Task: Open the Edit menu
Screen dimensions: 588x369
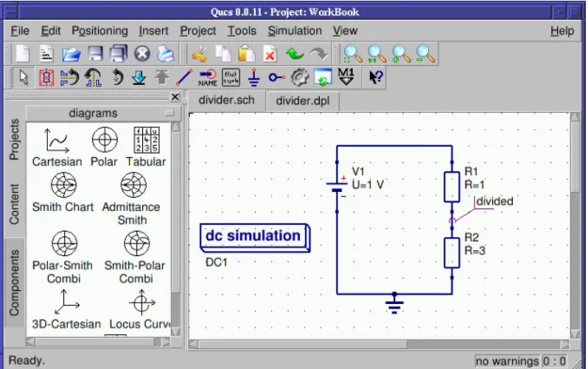Action: [x=51, y=31]
